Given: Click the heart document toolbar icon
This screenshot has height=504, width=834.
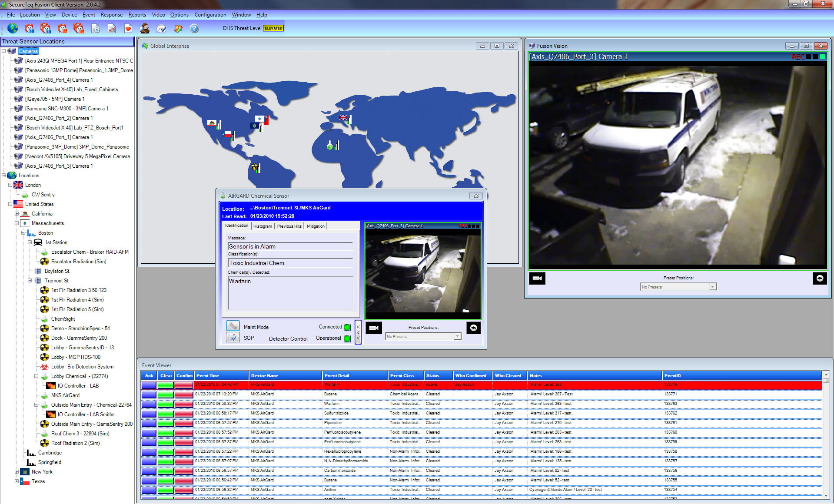Looking at the screenshot, I should coord(128,28).
